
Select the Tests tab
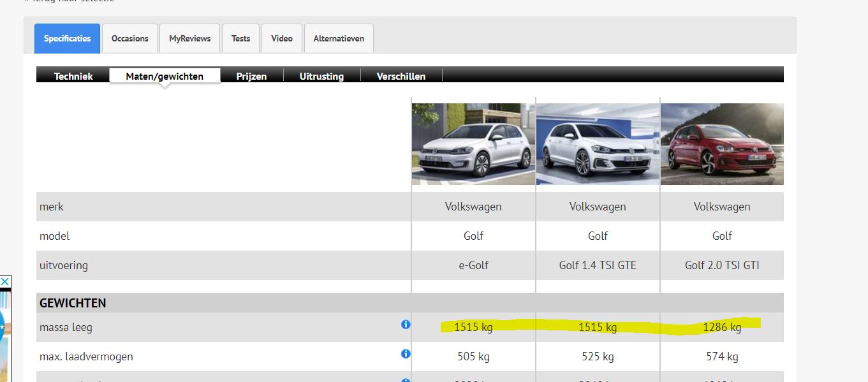[x=240, y=38]
